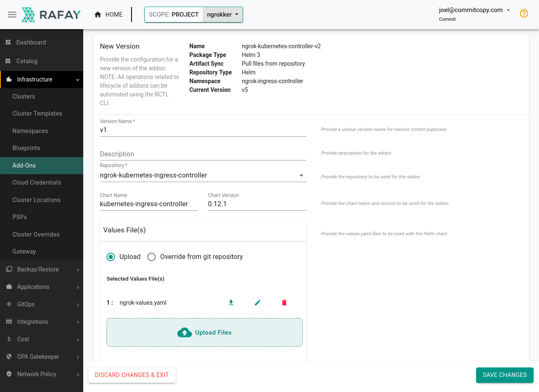
Task: Open the help icon
Action: coord(524,13)
